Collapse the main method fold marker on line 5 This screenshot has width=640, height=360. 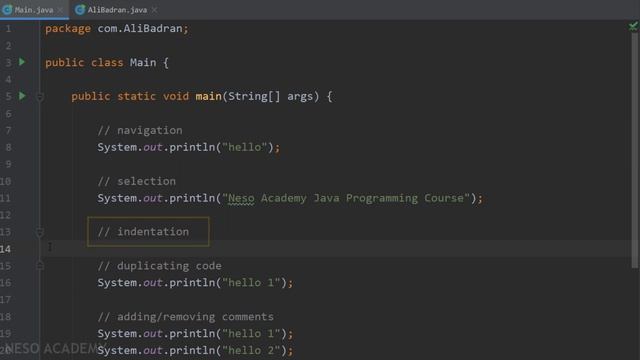point(40,97)
